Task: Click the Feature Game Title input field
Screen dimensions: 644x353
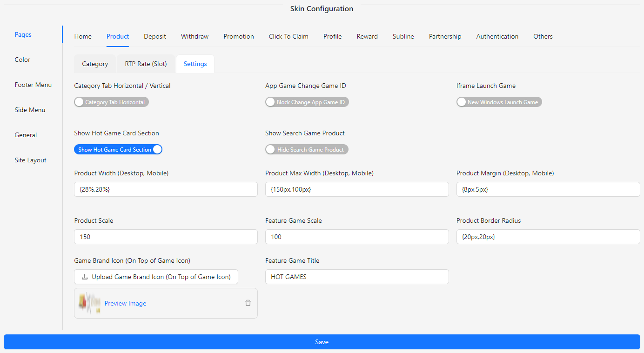Action: coord(357,277)
